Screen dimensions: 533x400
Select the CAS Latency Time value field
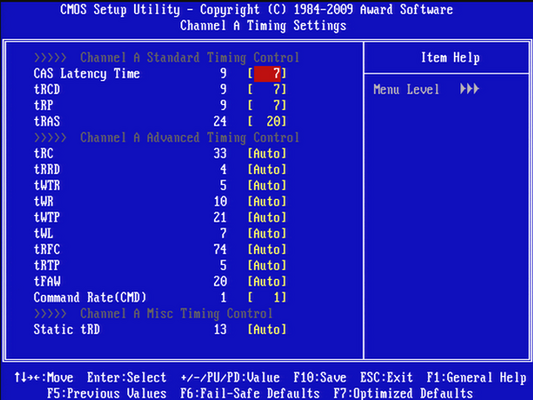[x=267, y=73]
